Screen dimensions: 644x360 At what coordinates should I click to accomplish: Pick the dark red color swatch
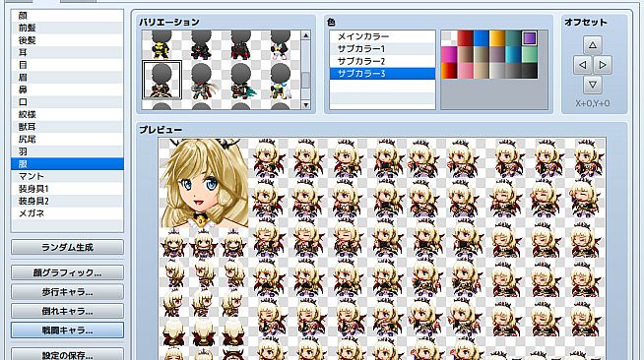coord(465,38)
